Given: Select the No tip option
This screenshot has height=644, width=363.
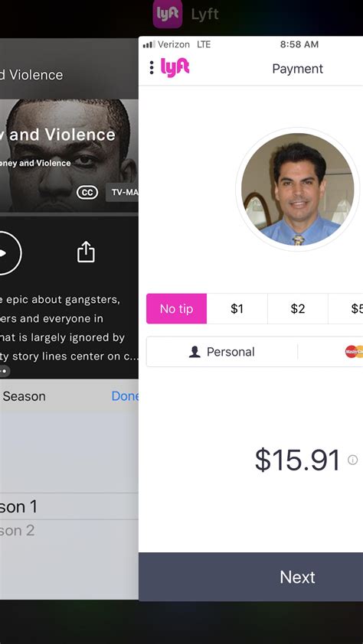Looking at the screenshot, I should pos(176,309).
